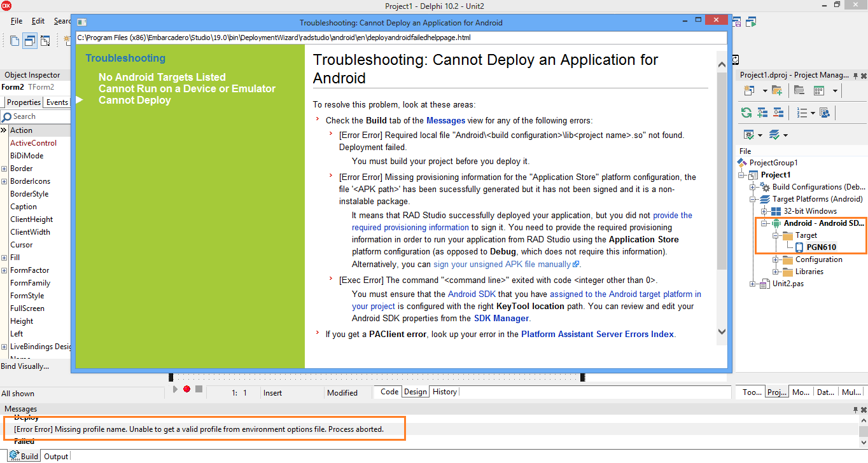Open the Messages view link
This screenshot has height=463, width=868.
(x=445, y=120)
